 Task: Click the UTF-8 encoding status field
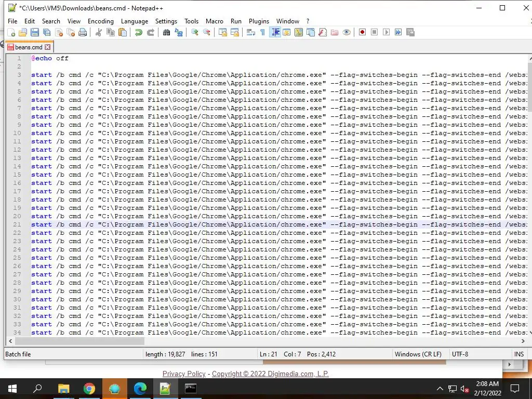[x=460, y=354]
